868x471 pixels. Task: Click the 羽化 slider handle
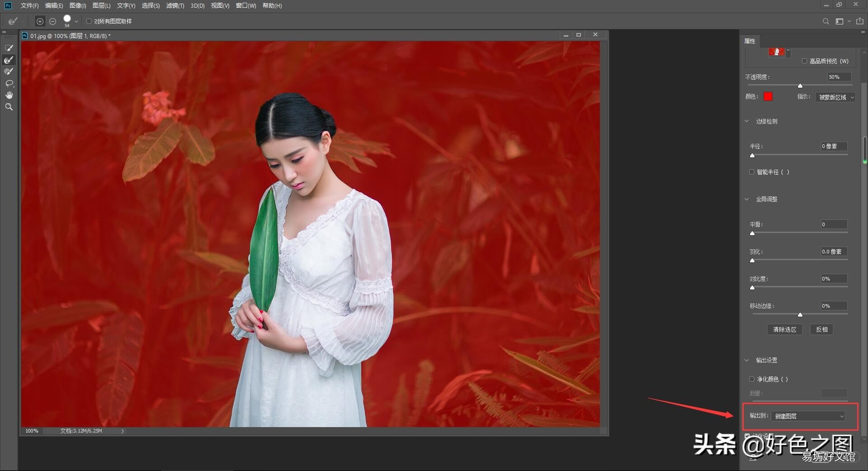(752, 260)
